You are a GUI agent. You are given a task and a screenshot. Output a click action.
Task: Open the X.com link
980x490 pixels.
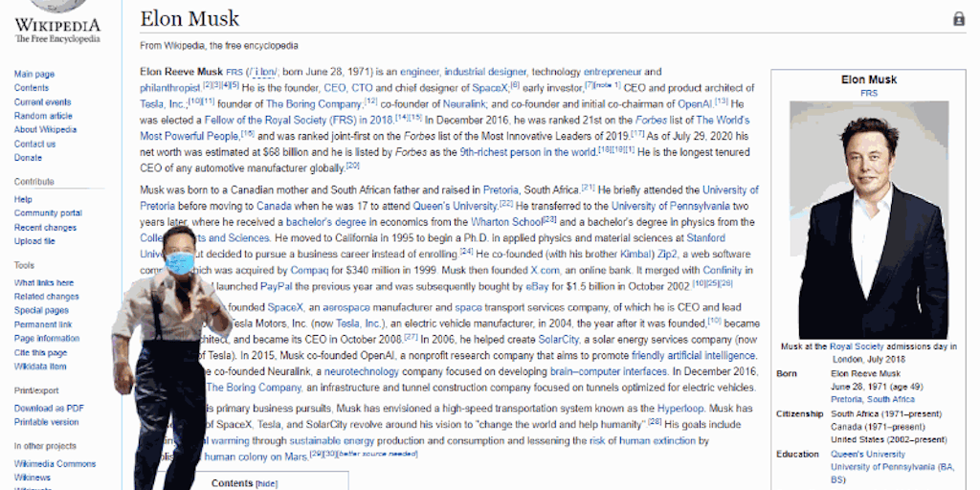click(x=545, y=271)
